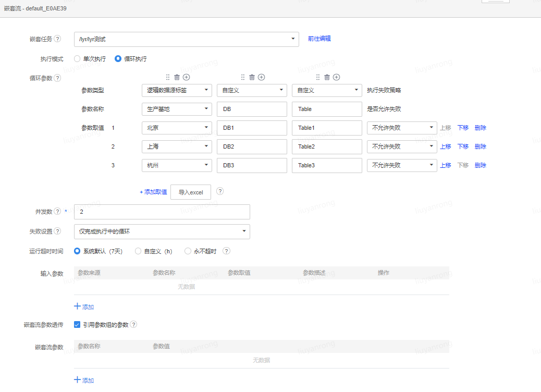
Task: Open row 3 不允许失败 dropdown
Action: pos(402,165)
